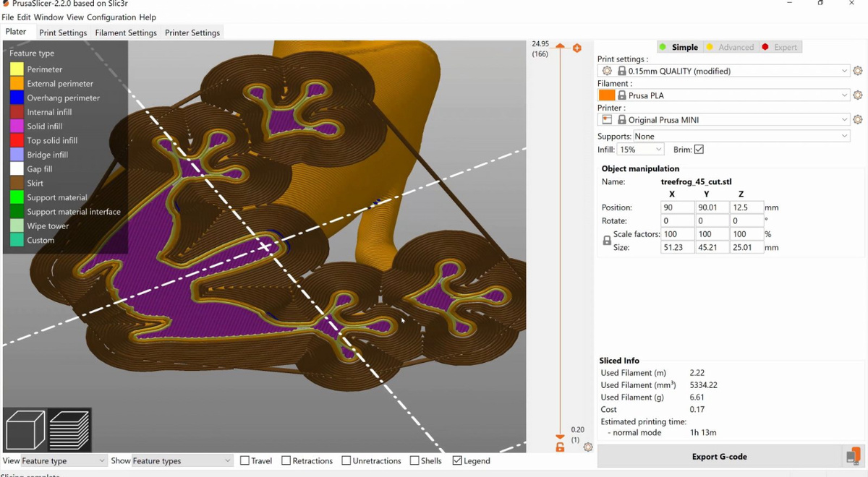Click Overhang perimeter blue legend swatch
Viewport: 868px width, 477px height.
click(17, 98)
